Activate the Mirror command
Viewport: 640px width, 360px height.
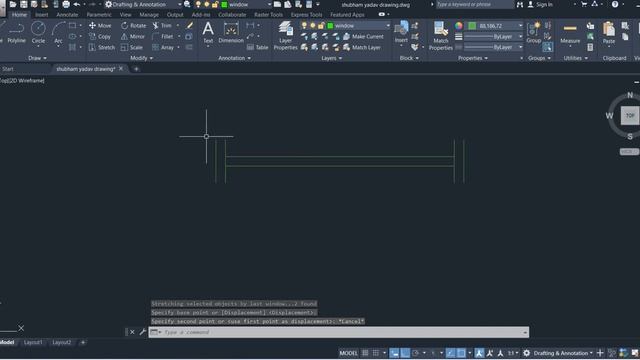(x=133, y=36)
